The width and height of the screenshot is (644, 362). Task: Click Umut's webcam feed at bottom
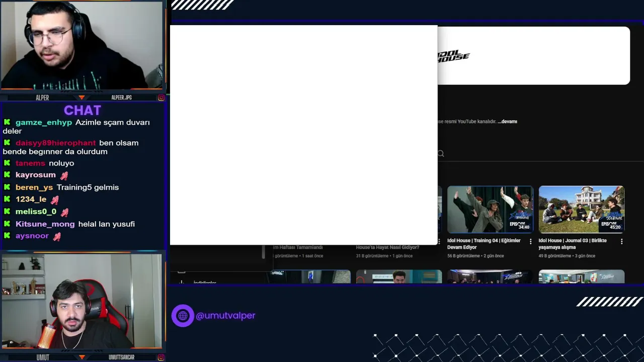82,301
